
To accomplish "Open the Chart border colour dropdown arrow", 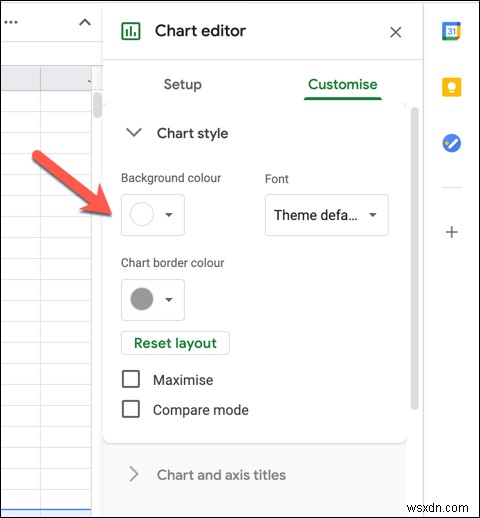I will point(169,300).
